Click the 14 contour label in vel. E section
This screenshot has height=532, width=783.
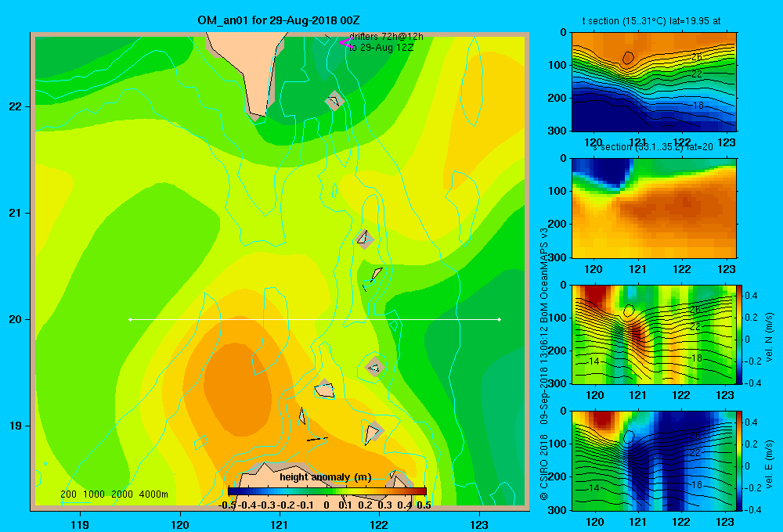coord(594,488)
